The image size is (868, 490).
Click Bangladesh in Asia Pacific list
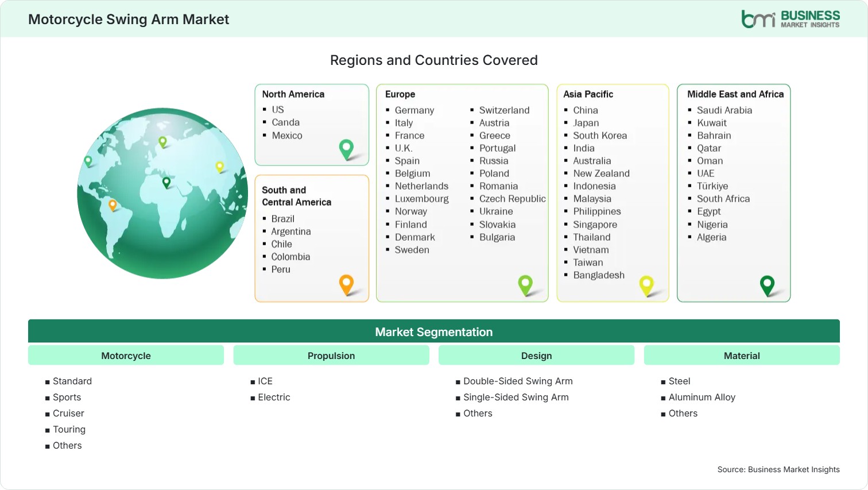(x=599, y=275)
